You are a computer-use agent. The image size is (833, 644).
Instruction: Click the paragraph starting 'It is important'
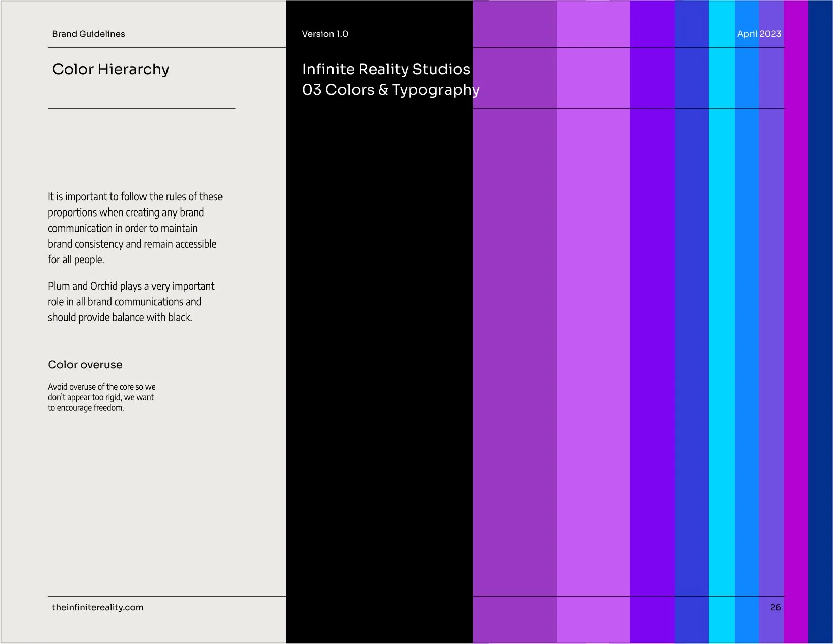[x=135, y=228]
